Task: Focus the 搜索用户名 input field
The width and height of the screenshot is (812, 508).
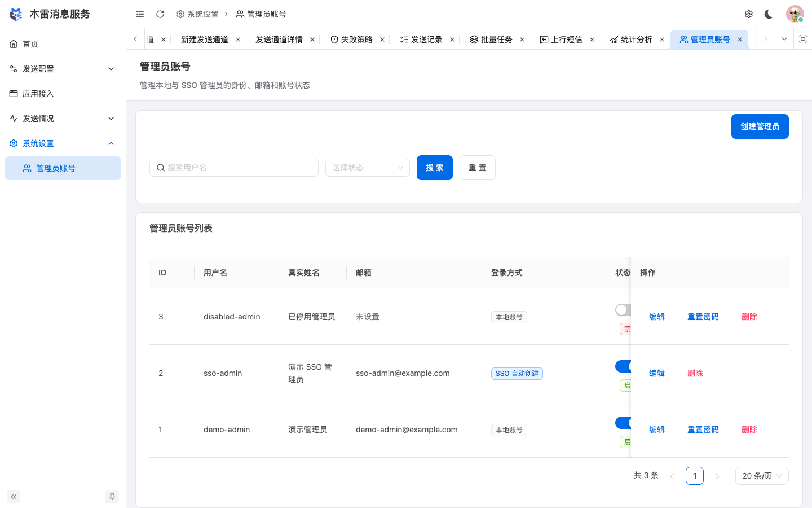Action: [234, 168]
